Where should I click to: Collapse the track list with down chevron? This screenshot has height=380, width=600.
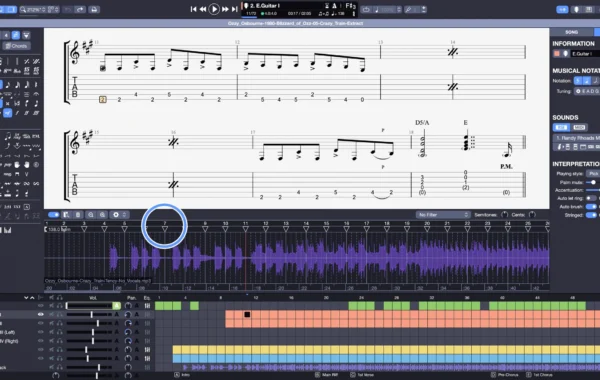pyautogui.click(x=26, y=297)
